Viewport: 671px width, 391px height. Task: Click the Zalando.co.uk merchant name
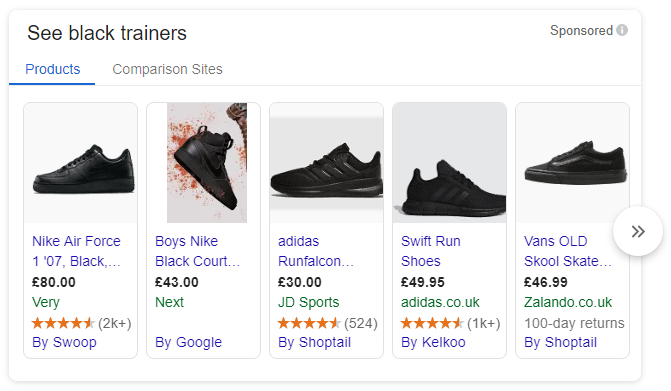tap(568, 302)
